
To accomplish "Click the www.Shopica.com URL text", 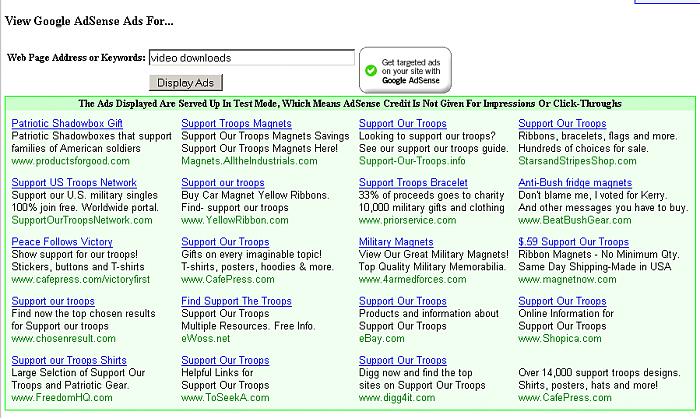I will coord(560,339).
